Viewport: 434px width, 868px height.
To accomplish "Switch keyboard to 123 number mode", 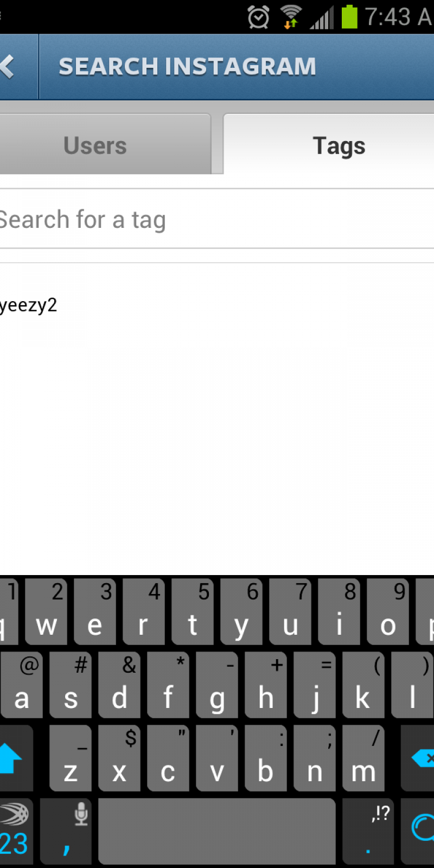I will point(16,831).
